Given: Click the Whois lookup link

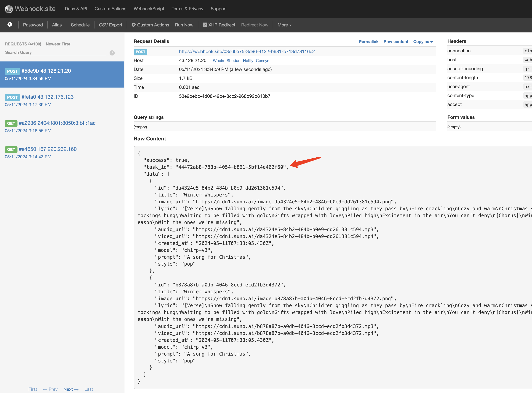Looking at the screenshot, I should [218, 61].
